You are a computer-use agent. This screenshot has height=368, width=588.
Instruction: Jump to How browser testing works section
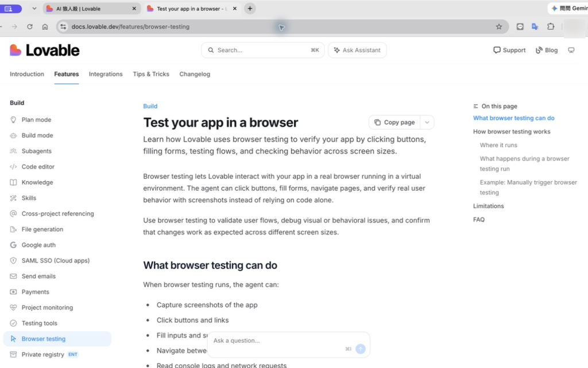(x=512, y=132)
